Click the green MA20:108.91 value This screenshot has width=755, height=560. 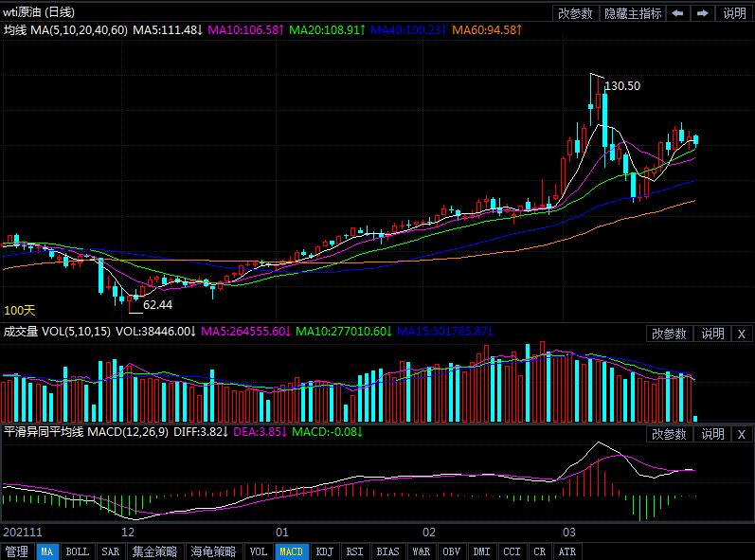point(327,30)
